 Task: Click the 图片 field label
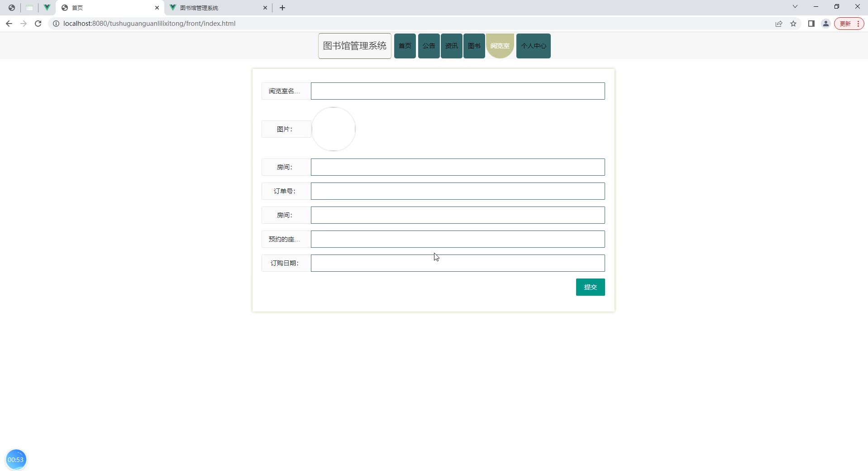coord(286,129)
